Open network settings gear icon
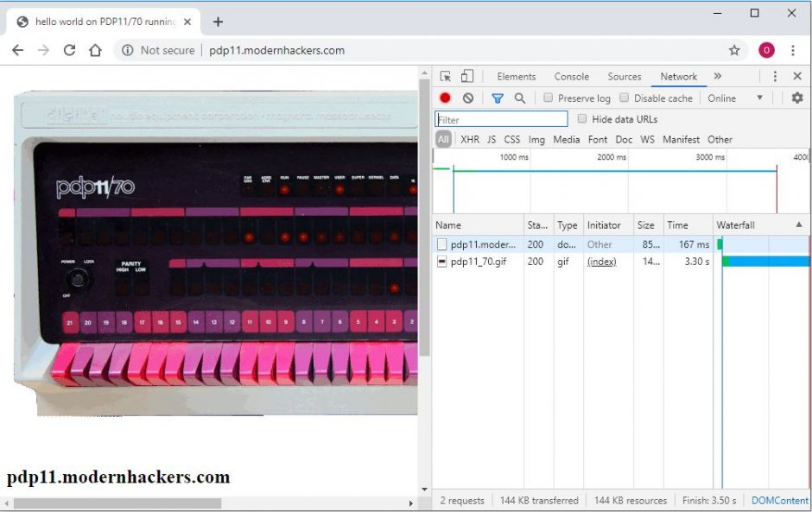Image resolution: width=812 pixels, height=512 pixels. click(x=797, y=98)
